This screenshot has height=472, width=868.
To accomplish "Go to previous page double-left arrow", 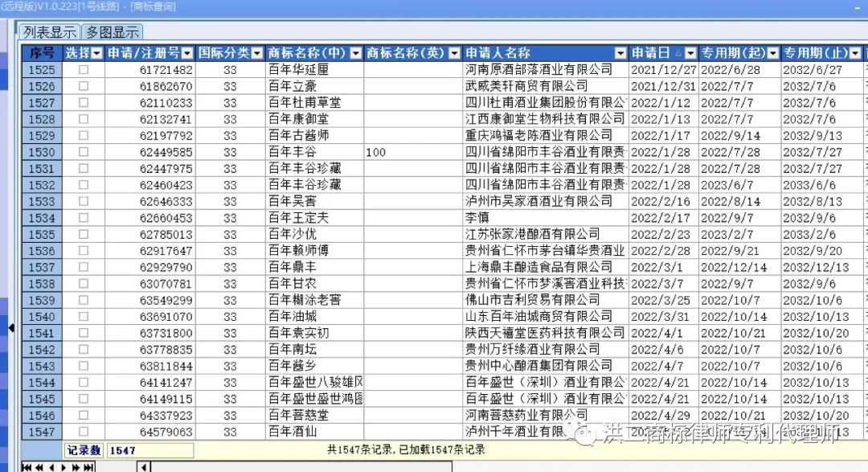I will coord(39,467).
